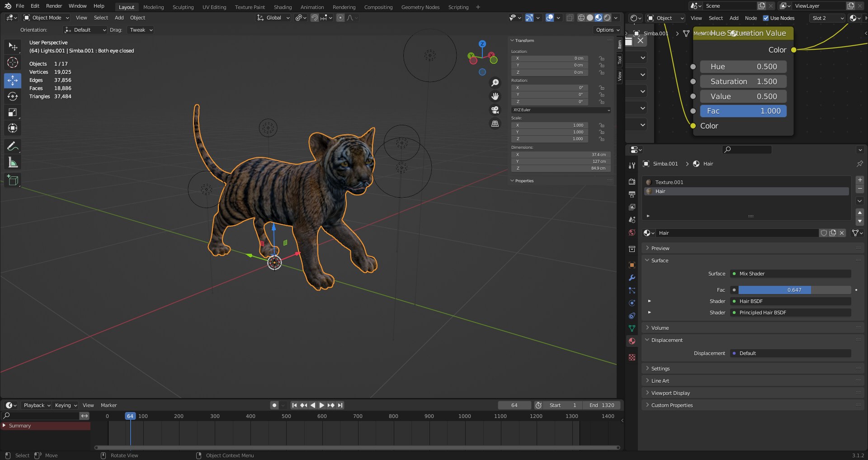The image size is (868, 460).
Task: Jump to the timeline end frame button
Action: [x=340, y=405]
